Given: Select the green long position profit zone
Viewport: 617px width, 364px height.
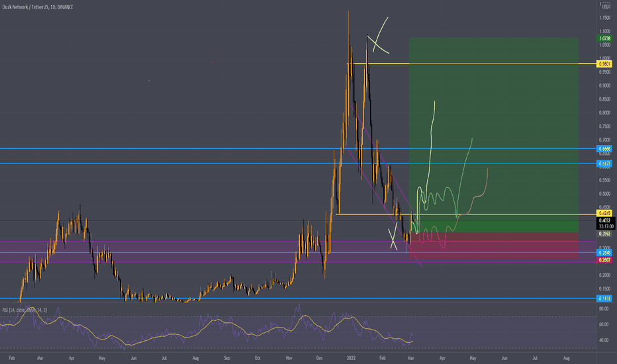Looking at the screenshot, I should pos(494,135).
